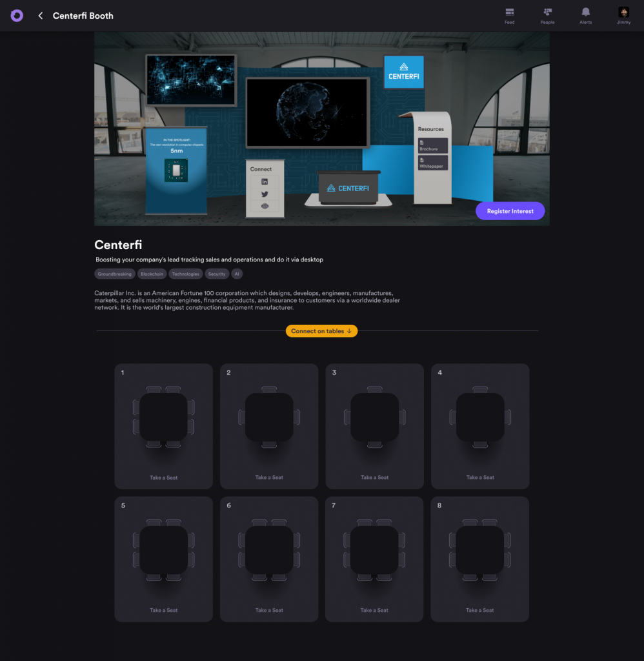Open the Alerts bell icon

click(585, 16)
